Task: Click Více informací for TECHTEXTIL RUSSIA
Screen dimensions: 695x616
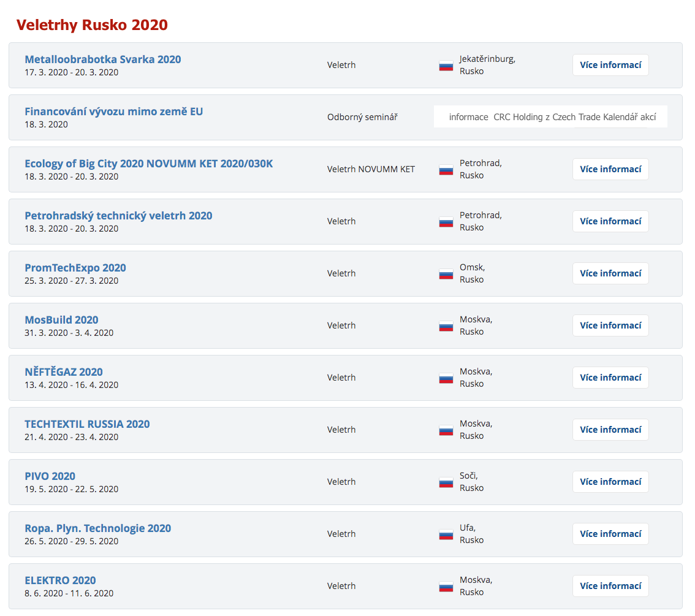Action: tap(610, 430)
